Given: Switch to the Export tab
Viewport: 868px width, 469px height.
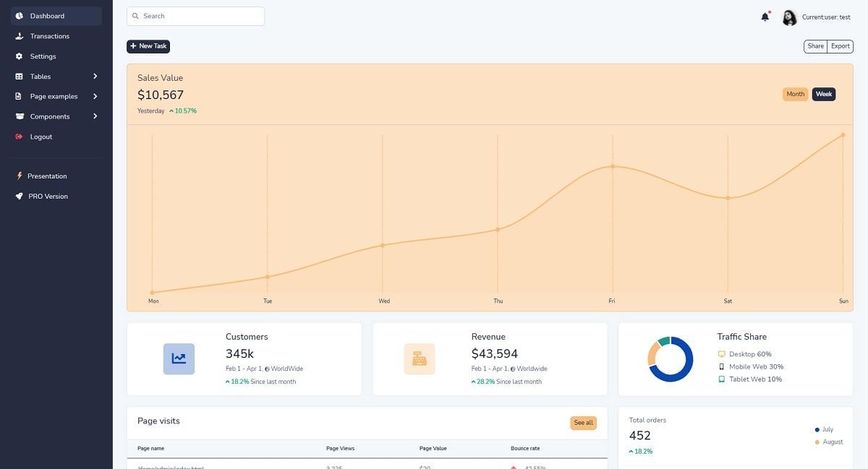Looking at the screenshot, I should click(840, 46).
